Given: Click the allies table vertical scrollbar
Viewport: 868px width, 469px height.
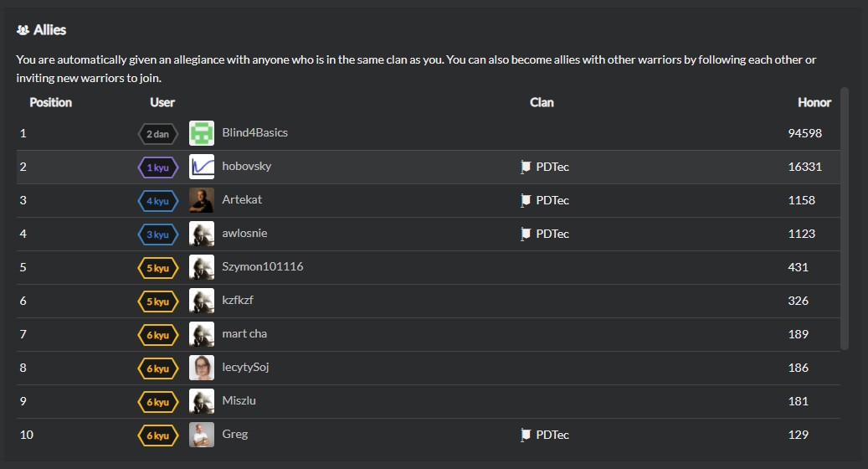Looking at the screenshot, I should [845, 218].
